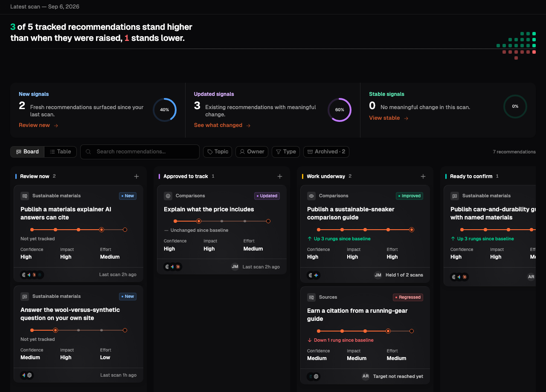Click the Sources icon on the running-gear citation card
The height and width of the screenshot is (392, 546).
click(311, 297)
